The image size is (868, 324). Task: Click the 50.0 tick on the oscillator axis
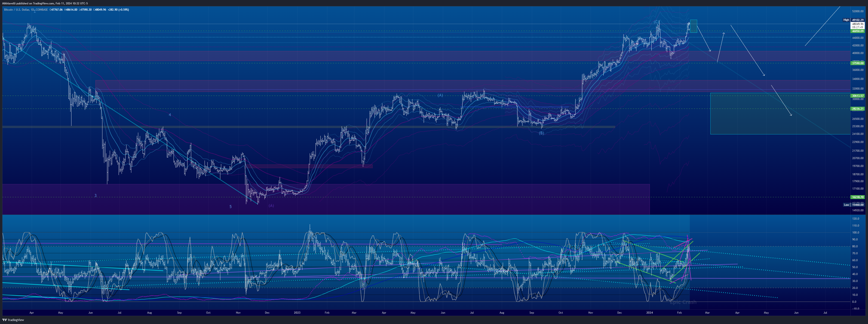[x=855, y=267]
